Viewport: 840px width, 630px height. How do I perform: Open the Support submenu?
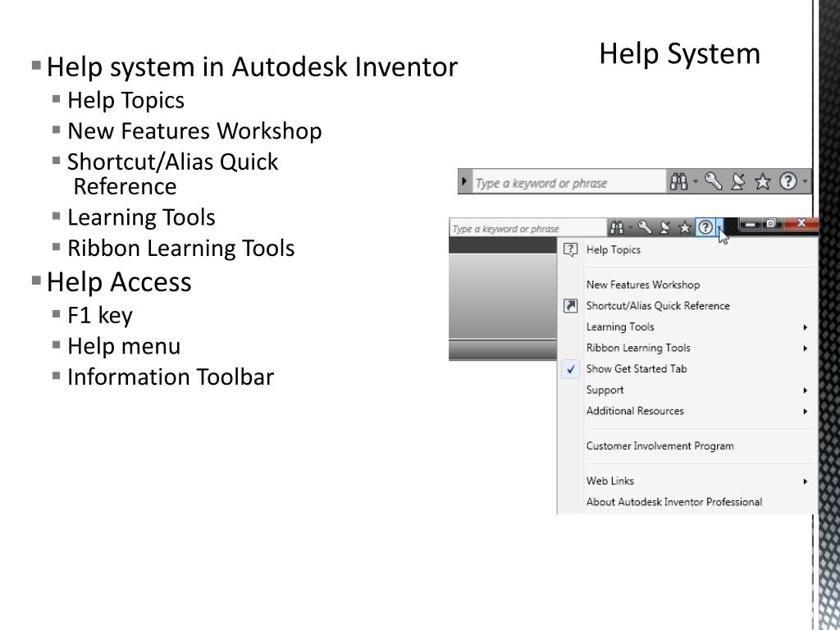[687, 390]
